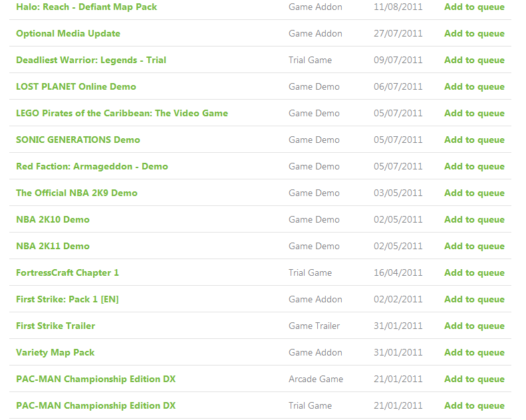Add LEGO Pirates of the Caribbean to queue
This screenshot has width=526, height=420.
tap(474, 113)
